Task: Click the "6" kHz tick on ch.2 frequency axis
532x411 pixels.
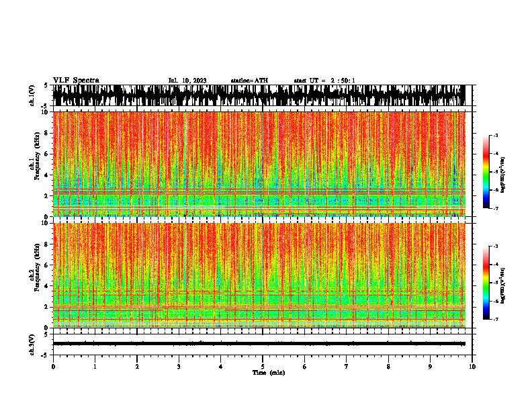Action: tap(47, 265)
